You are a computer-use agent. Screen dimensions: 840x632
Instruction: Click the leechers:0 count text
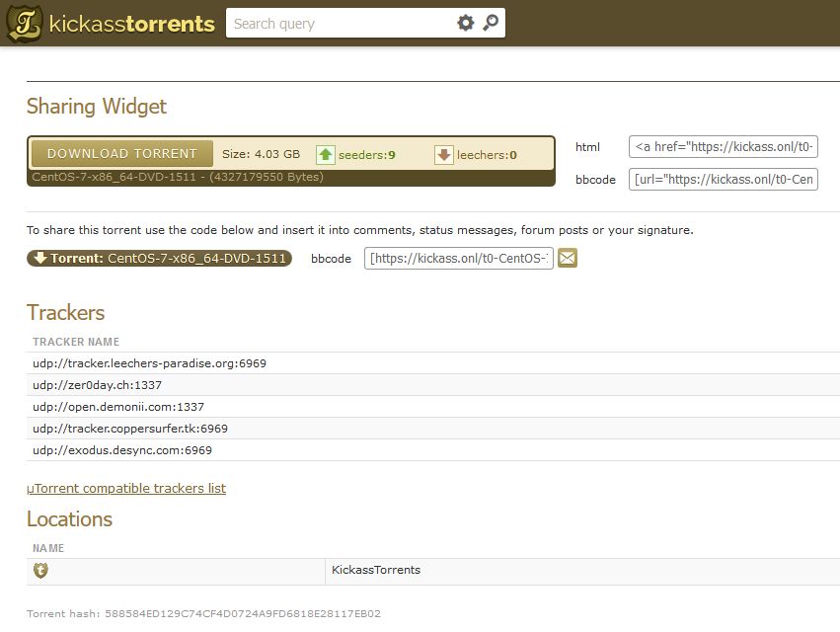pos(487,155)
